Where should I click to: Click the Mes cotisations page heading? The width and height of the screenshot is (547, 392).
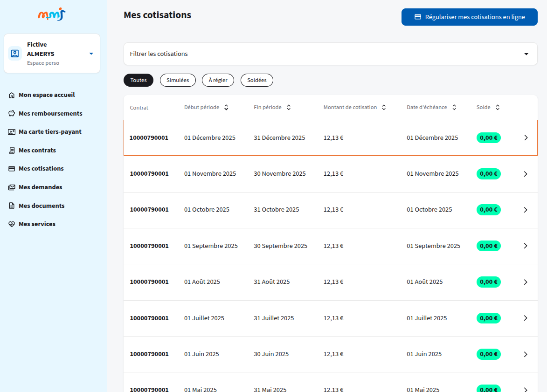[157, 15]
